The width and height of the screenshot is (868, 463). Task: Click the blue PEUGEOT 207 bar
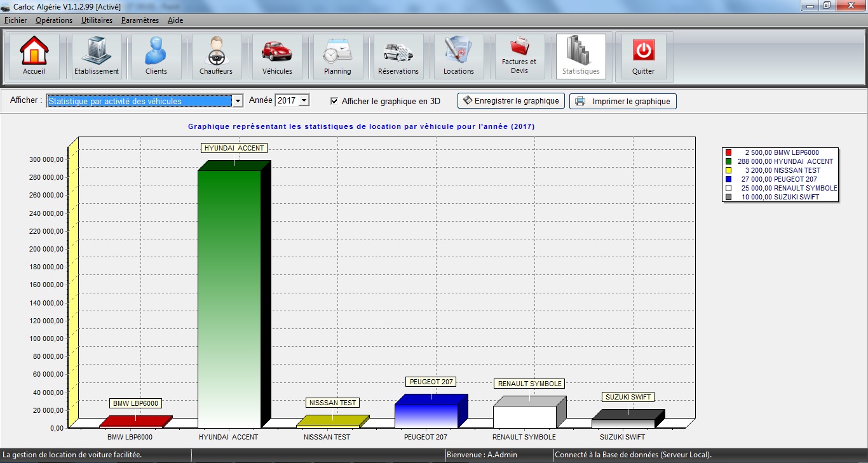point(426,415)
